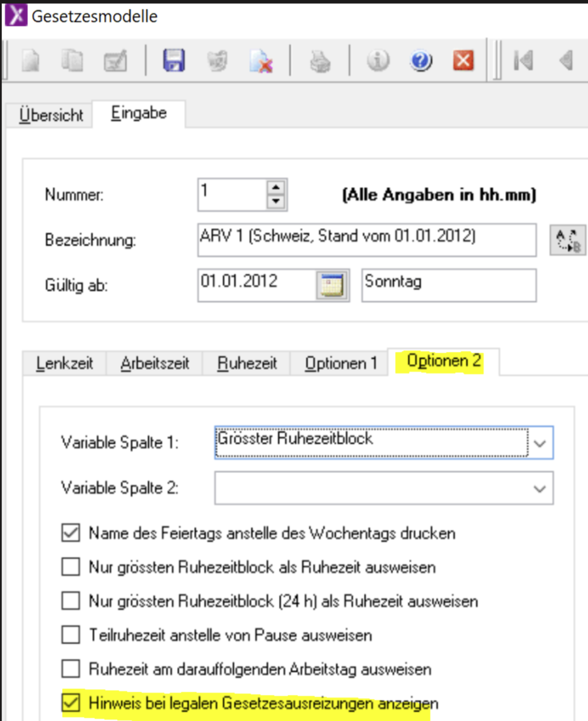This screenshot has height=721, width=588.
Task: Increase Nummer with the up spinner arrow
Action: (276, 187)
